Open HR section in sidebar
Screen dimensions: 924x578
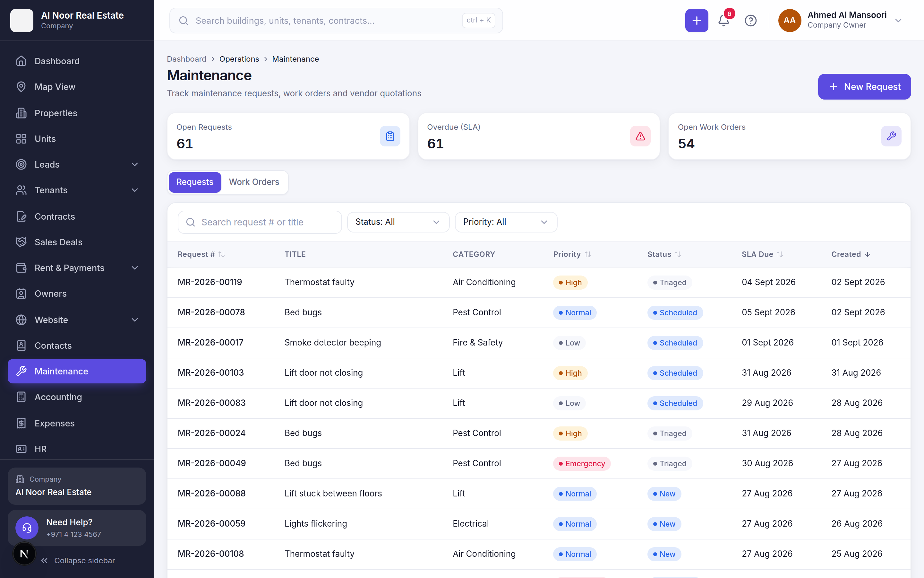pos(77,449)
